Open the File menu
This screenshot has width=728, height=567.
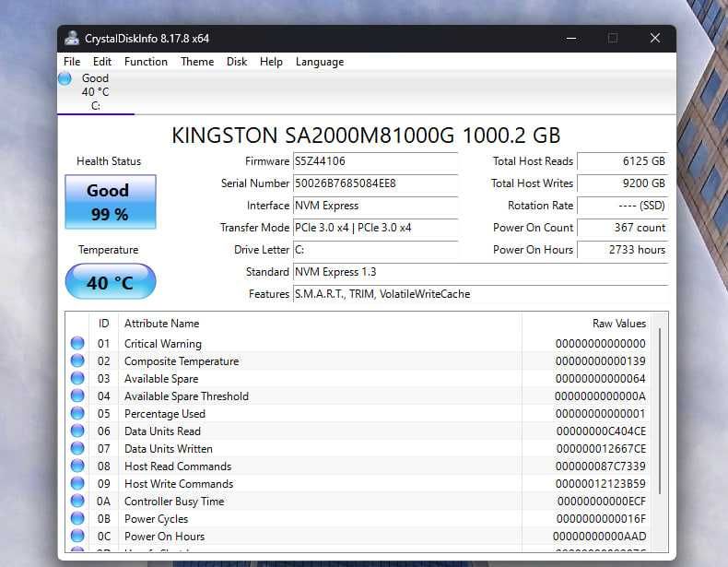pyautogui.click(x=72, y=62)
